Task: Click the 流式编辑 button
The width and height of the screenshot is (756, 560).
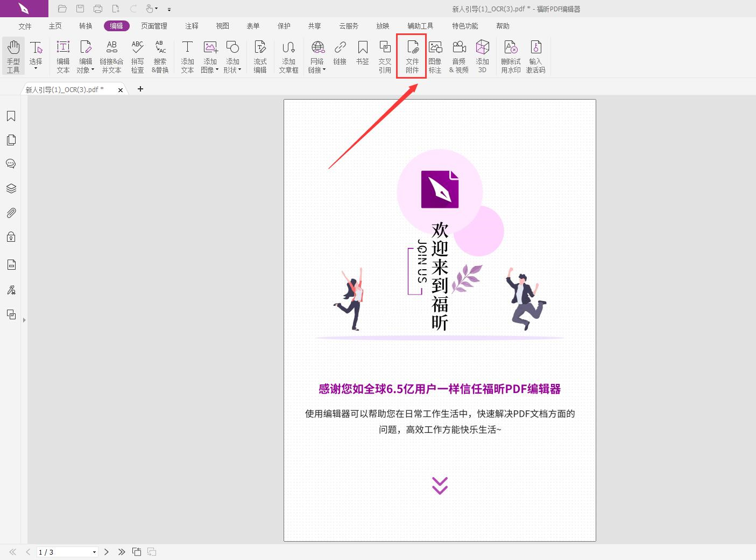Action: [x=260, y=56]
